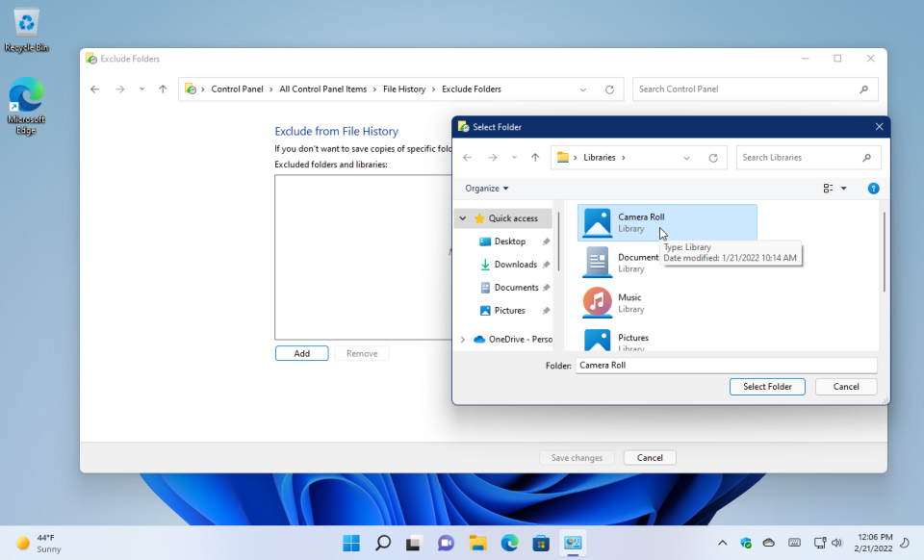The width and height of the screenshot is (924, 560).
Task: Click the OneDrive cloud icon in tray
Action: point(769,542)
